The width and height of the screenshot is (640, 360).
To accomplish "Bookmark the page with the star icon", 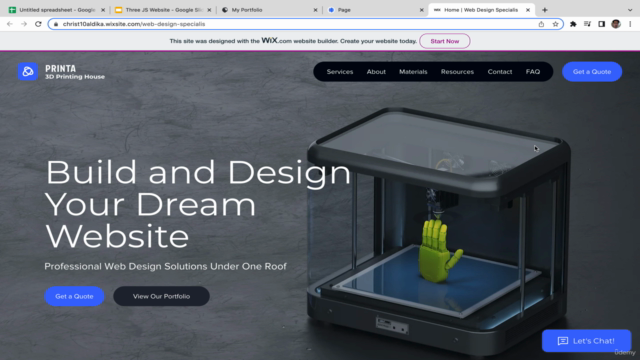I will click(556, 24).
